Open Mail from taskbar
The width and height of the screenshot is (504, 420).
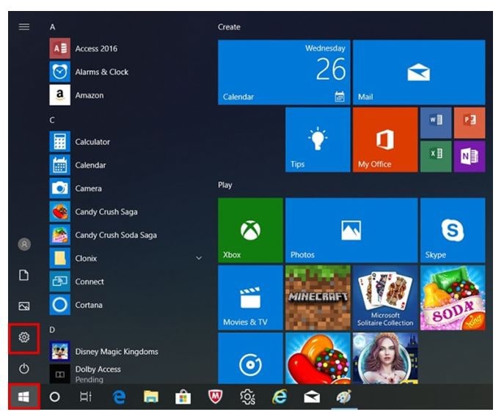point(312,397)
